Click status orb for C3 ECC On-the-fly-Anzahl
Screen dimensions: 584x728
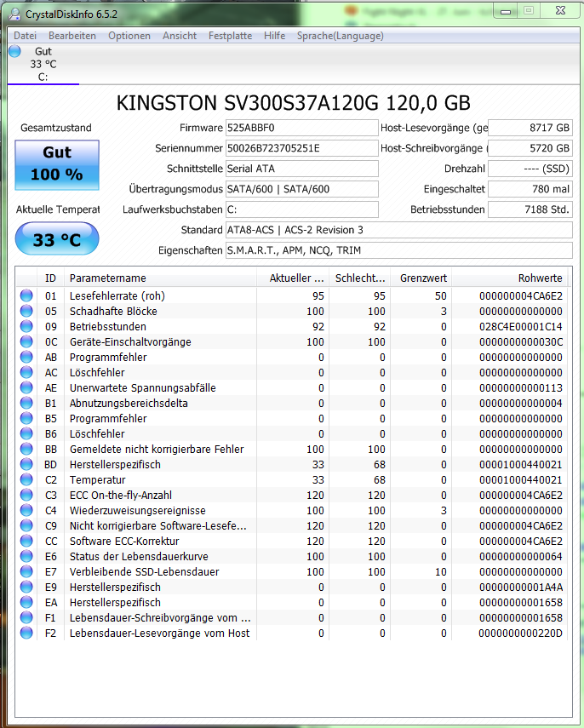tap(26, 495)
